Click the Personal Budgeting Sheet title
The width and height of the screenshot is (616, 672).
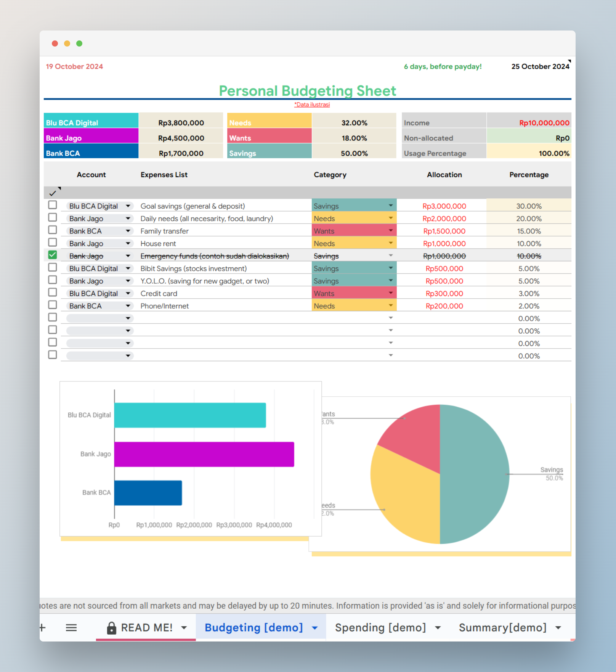point(308,91)
